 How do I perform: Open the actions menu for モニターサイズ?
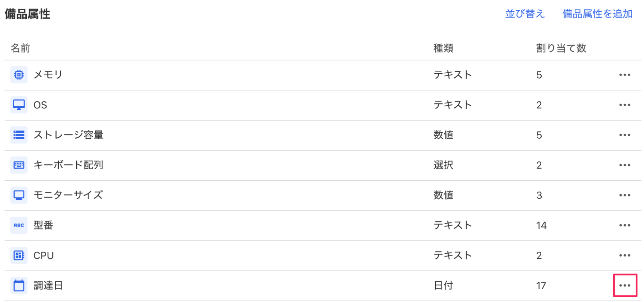[625, 195]
